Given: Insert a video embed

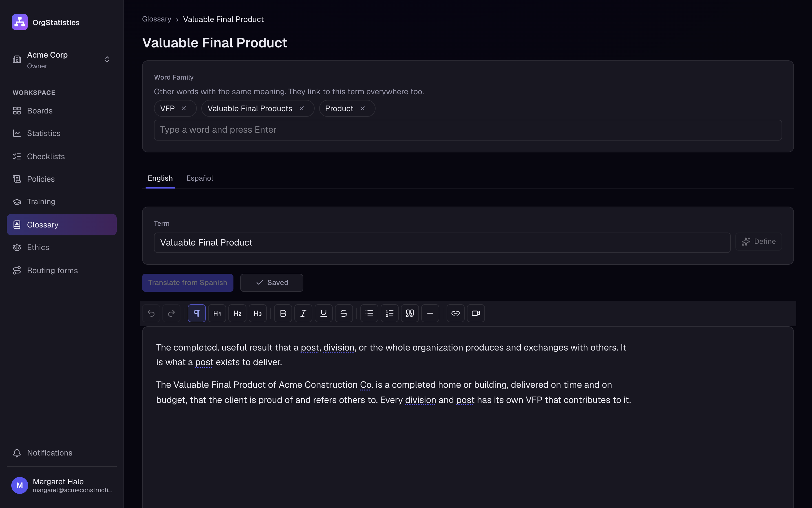Looking at the screenshot, I should pos(476,313).
